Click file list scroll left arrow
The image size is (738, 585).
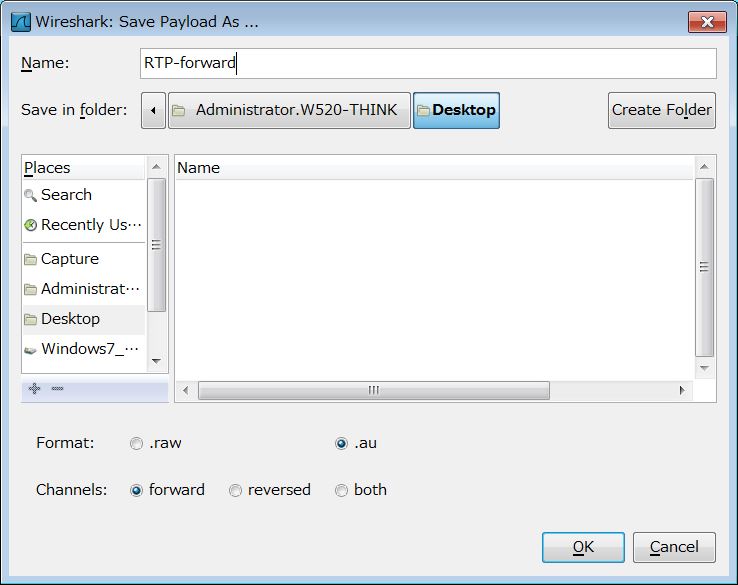(186, 390)
